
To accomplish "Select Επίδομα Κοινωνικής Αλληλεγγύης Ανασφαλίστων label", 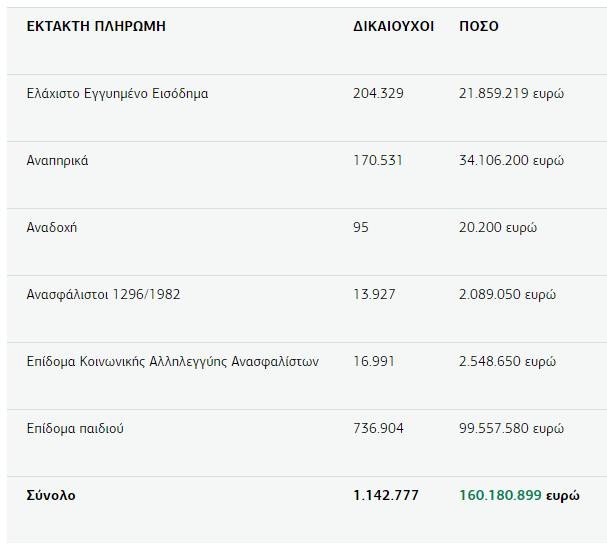I will [173, 362].
